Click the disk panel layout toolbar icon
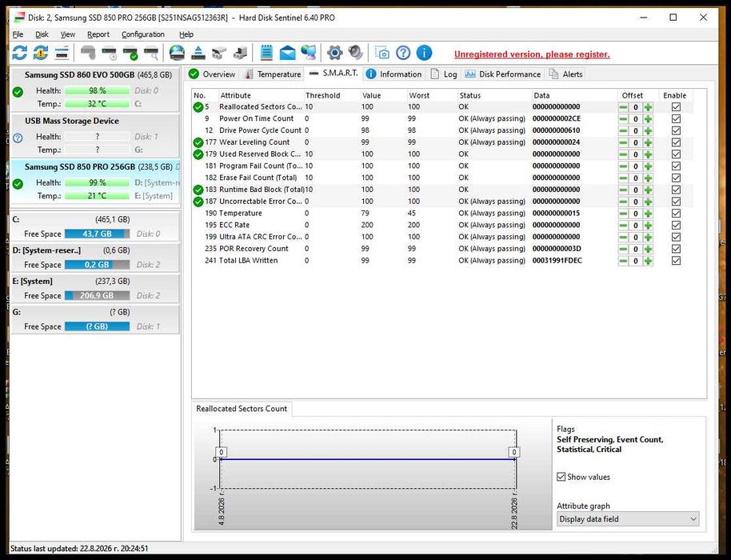 (62, 53)
